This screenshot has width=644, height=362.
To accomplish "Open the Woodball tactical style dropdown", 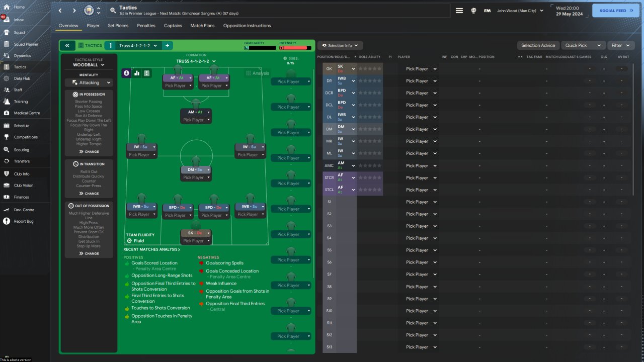I will pyautogui.click(x=89, y=65).
